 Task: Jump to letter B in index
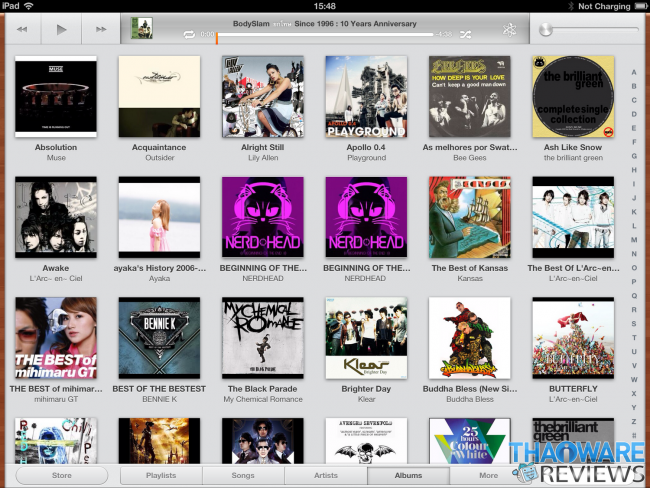pyautogui.click(x=634, y=86)
